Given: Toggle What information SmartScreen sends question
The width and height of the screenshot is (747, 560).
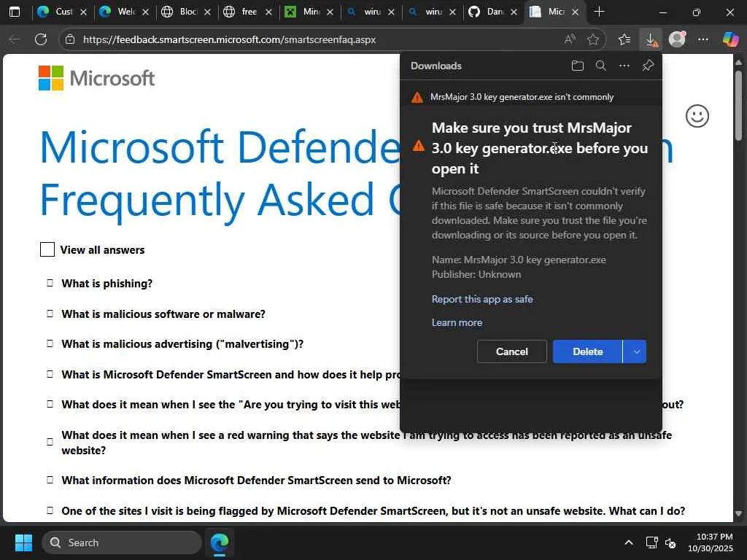Looking at the screenshot, I should [50, 480].
